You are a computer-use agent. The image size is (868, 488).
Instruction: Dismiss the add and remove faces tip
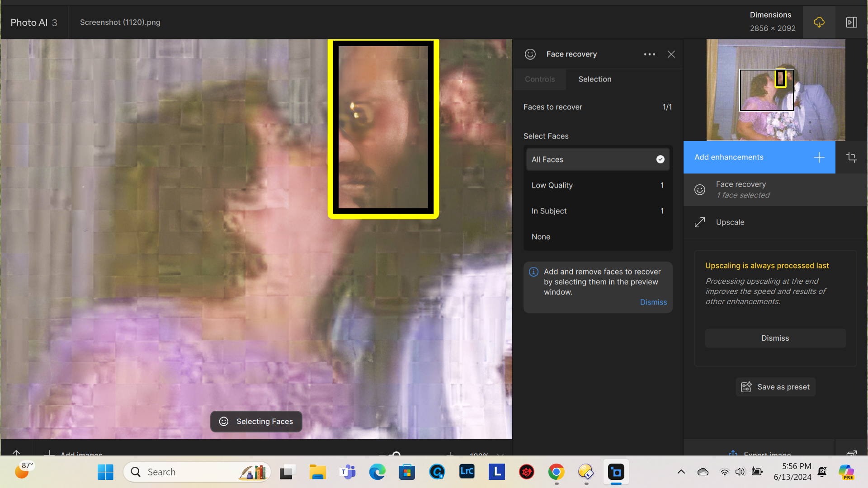[653, 302]
